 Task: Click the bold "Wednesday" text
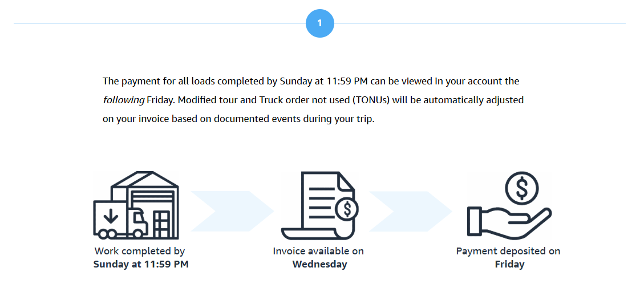point(319,264)
